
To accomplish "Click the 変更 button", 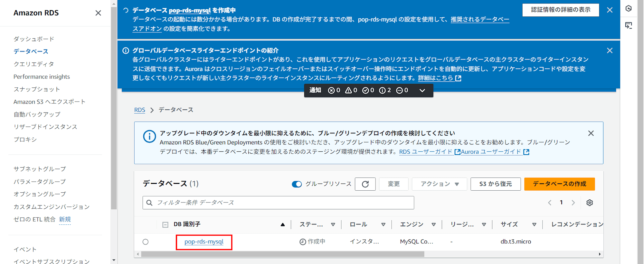I will tap(394, 184).
